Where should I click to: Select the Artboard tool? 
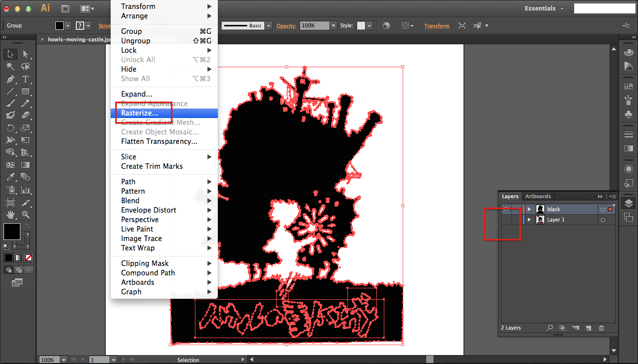10,203
